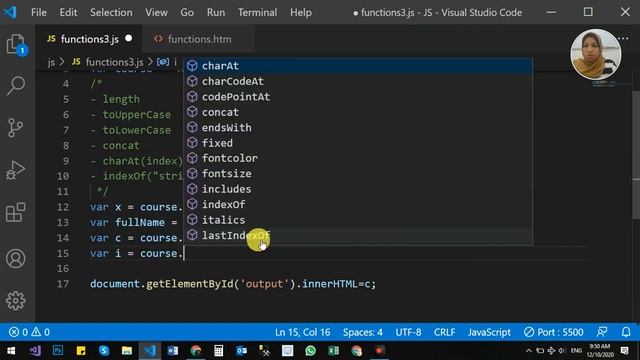
Task: Open WhatsApp from the taskbar
Action: [x=310, y=351]
